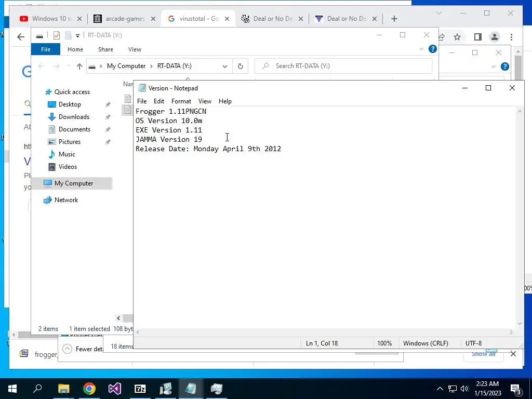Click Show all in Chrome downloads bar
532x399 pixels.
[x=484, y=354]
